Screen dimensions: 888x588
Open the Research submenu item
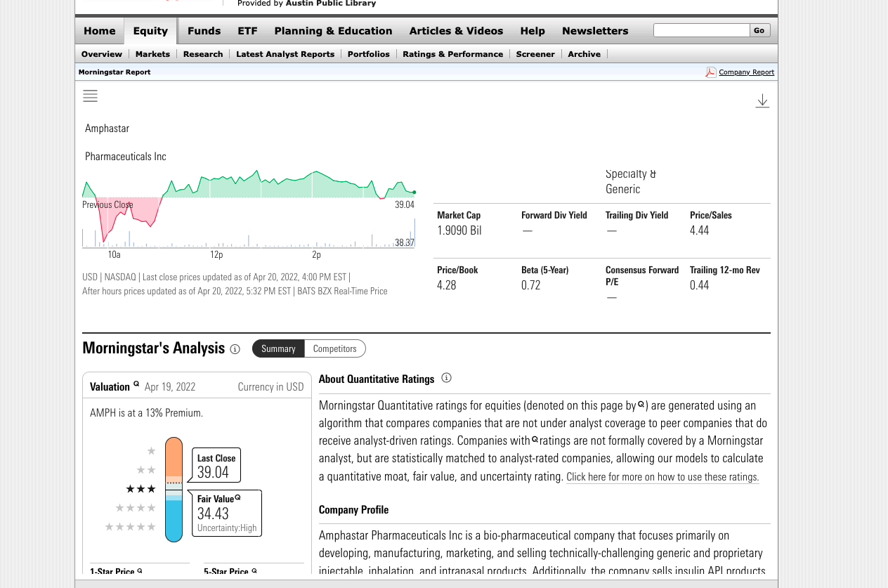[x=203, y=54]
